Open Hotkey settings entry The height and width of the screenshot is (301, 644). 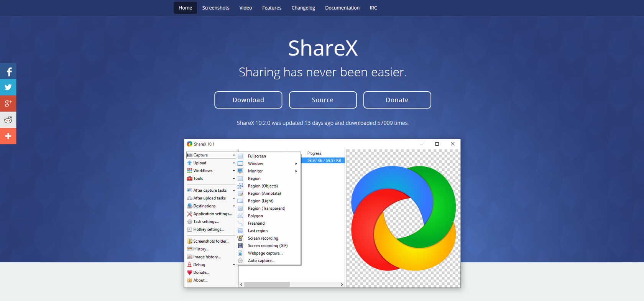[x=211, y=229]
